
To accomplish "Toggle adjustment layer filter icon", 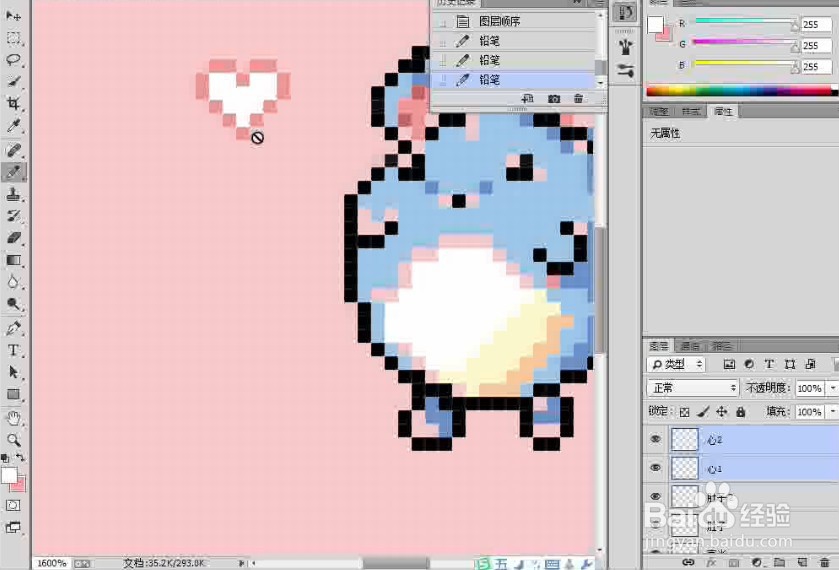I will click(x=749, y=364).
